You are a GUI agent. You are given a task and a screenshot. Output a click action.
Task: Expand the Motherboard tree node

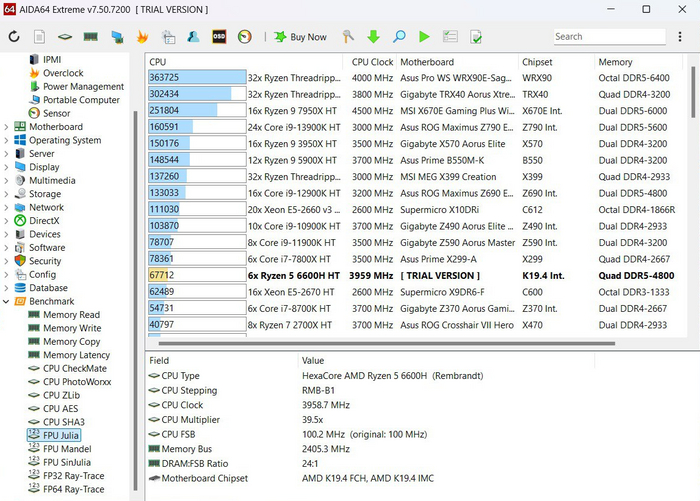click(7, 127)
